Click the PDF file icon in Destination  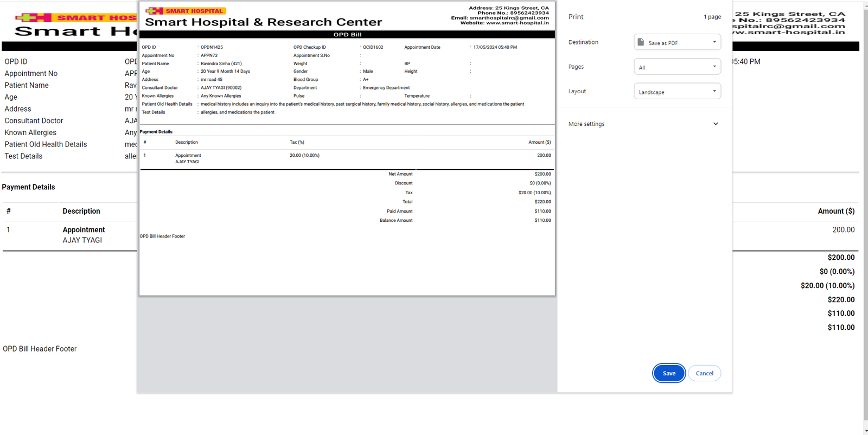641,42
